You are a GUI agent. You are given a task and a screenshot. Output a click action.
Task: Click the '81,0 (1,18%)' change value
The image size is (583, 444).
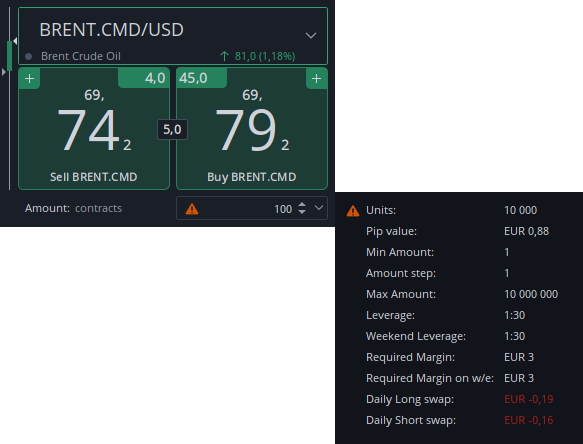(x=265, y=56)
